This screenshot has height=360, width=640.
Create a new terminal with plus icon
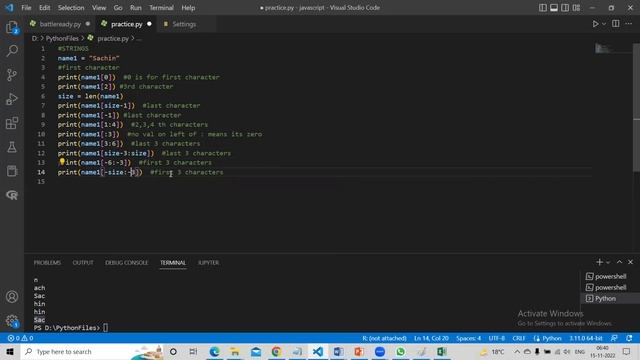click(599, 262)
